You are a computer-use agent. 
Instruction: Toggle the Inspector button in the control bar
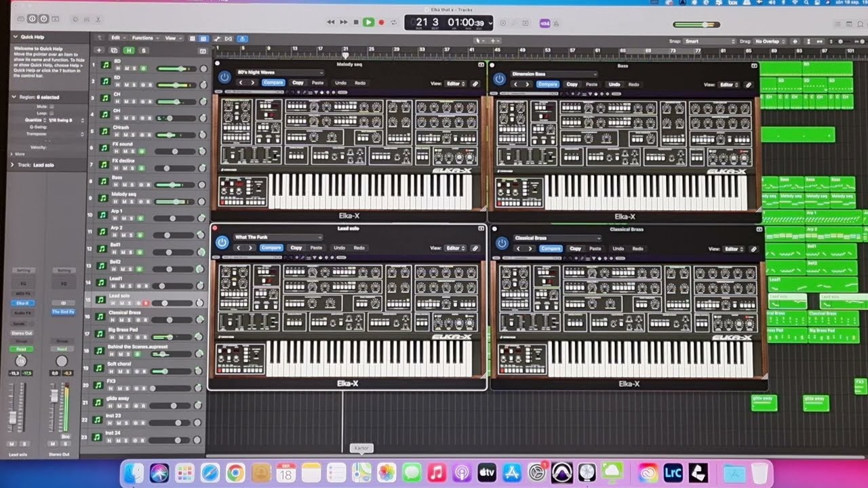[33, 19]
